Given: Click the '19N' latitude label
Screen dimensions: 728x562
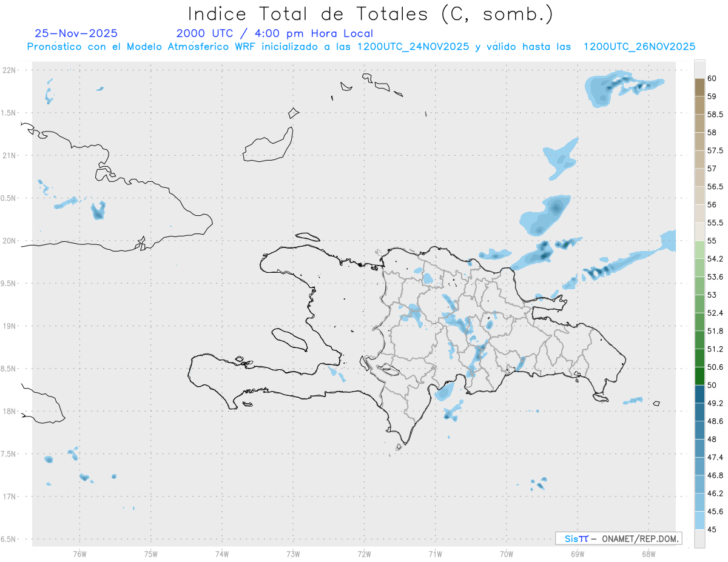Looking at the screenshot, I should 10,326.
